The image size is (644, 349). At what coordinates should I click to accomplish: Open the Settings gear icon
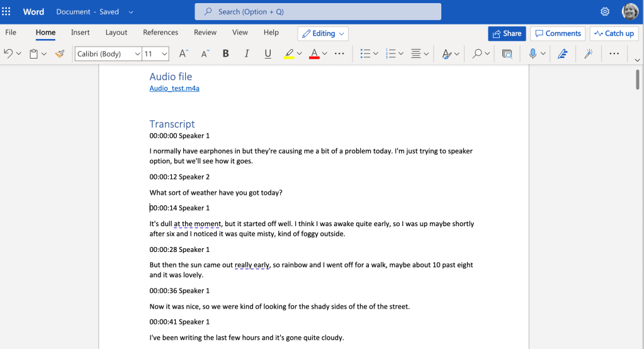tap(604, 12)
